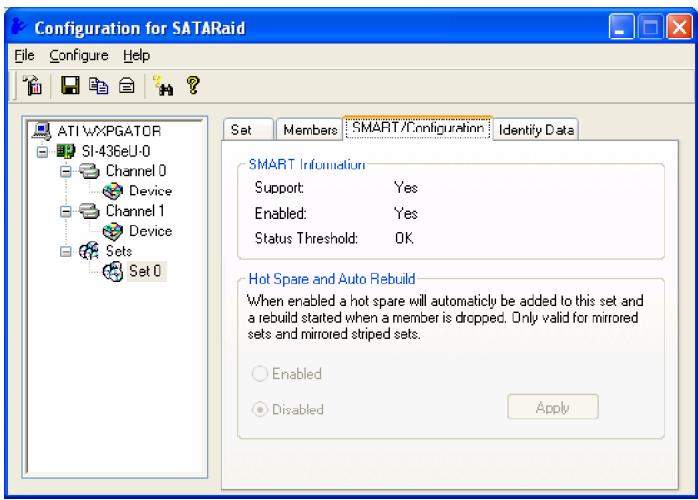Collapse the SI-436eU-0 tree node
698x500 pixels.
coord(42,152)
